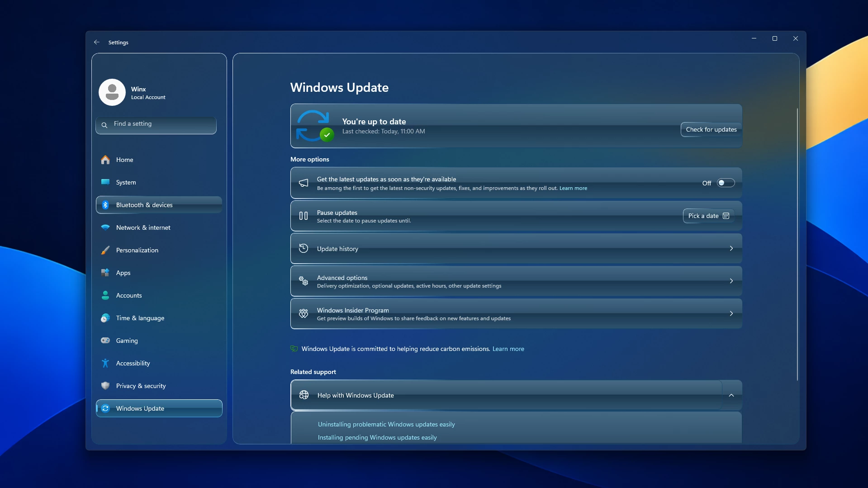Click the System monitor icon in sidebar

pos(105,182)
